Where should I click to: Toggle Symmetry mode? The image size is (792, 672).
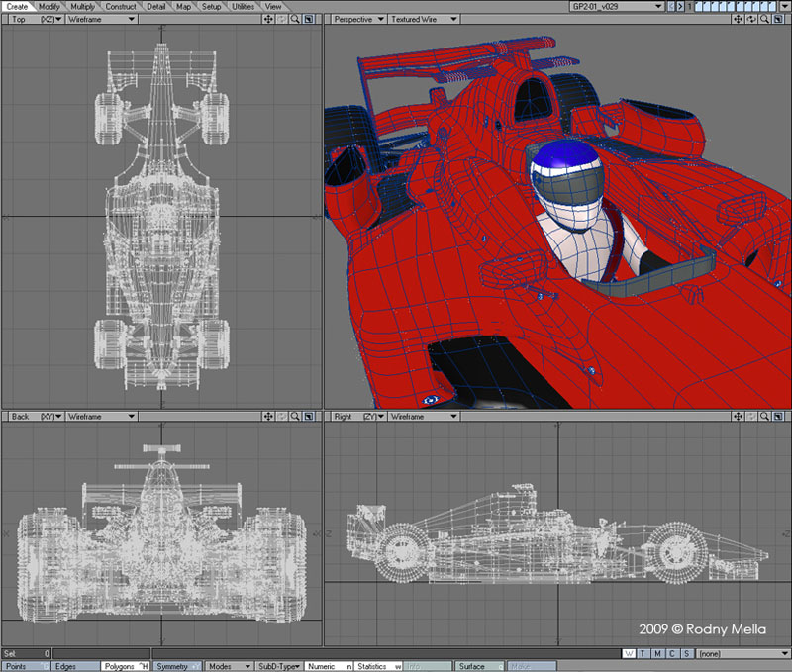[178, 666]
